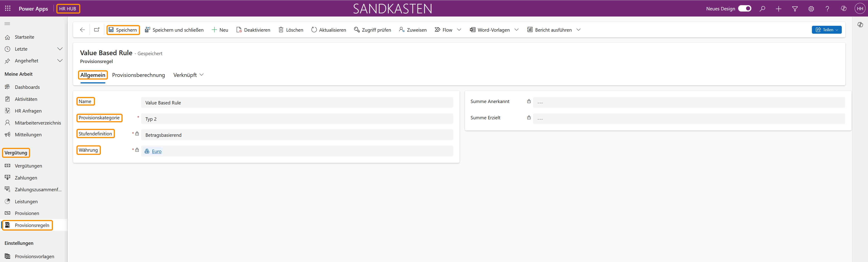The image size is (868, 262).
Task: Open the Euro currency link
Action: (x=157, y=151)
